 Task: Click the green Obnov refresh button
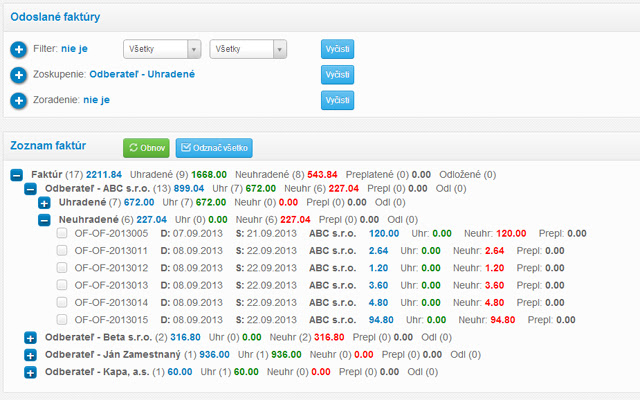pyautogui.click(x=146, y=148)
